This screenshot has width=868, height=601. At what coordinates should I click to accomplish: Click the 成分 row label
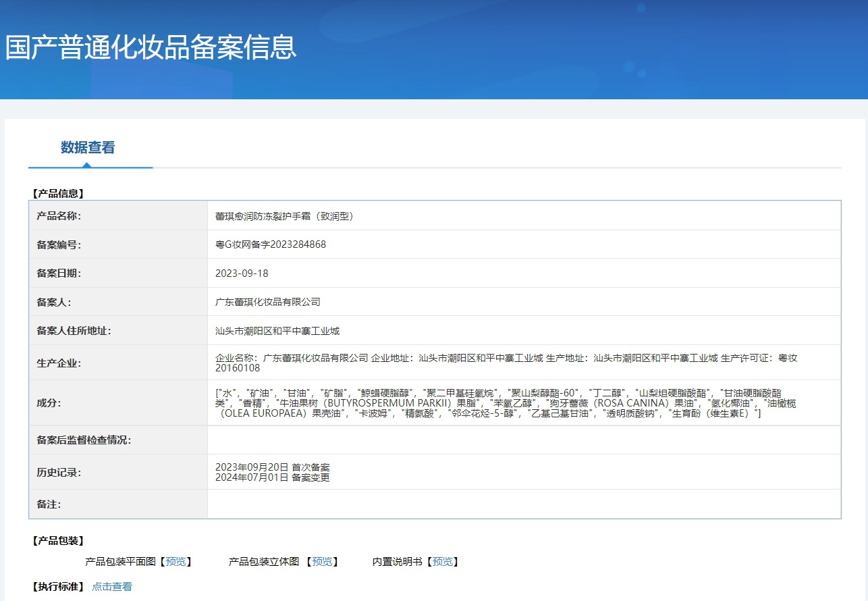click(49, 403)
